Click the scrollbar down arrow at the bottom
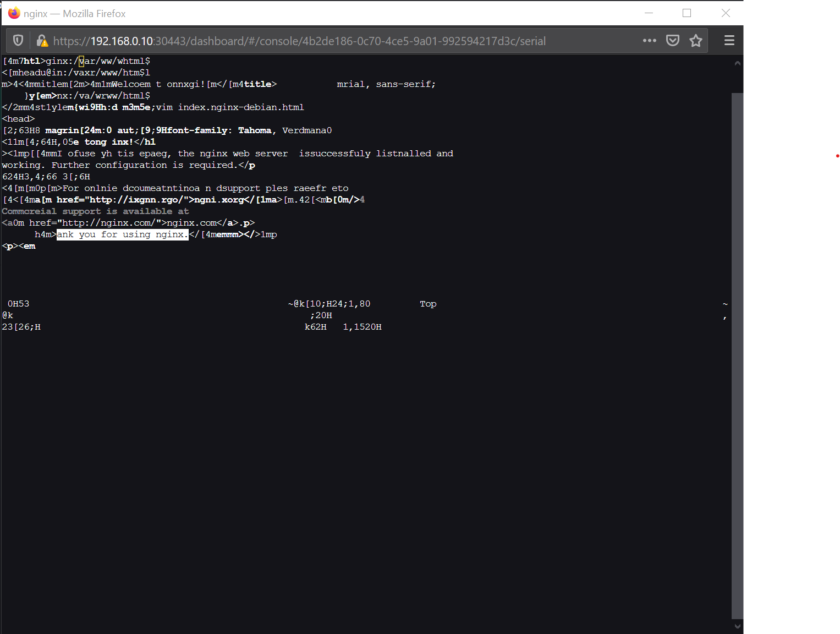Viewport: 840px width, 634px height. tap(737, 626)
